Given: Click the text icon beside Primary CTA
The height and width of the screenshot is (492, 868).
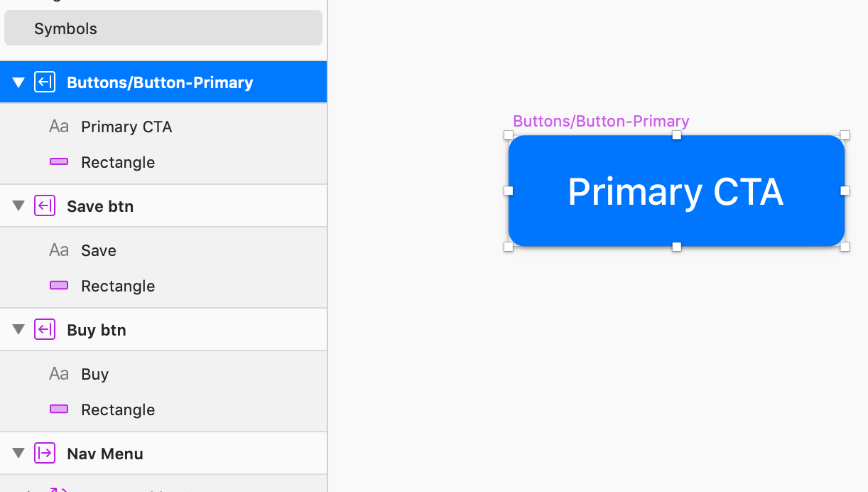Looking at the screenshot, I should pyautogui.click(x=59, y=127).
